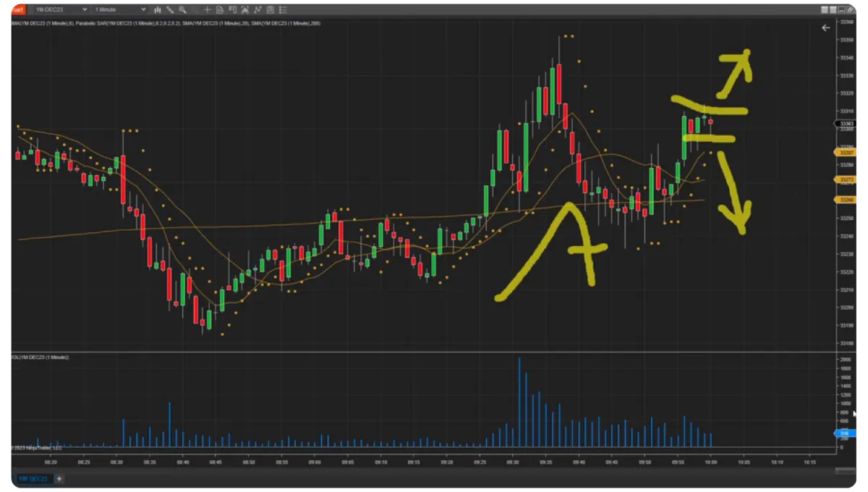Select the tallest volume bar near 09:31

tap(519, 402)
